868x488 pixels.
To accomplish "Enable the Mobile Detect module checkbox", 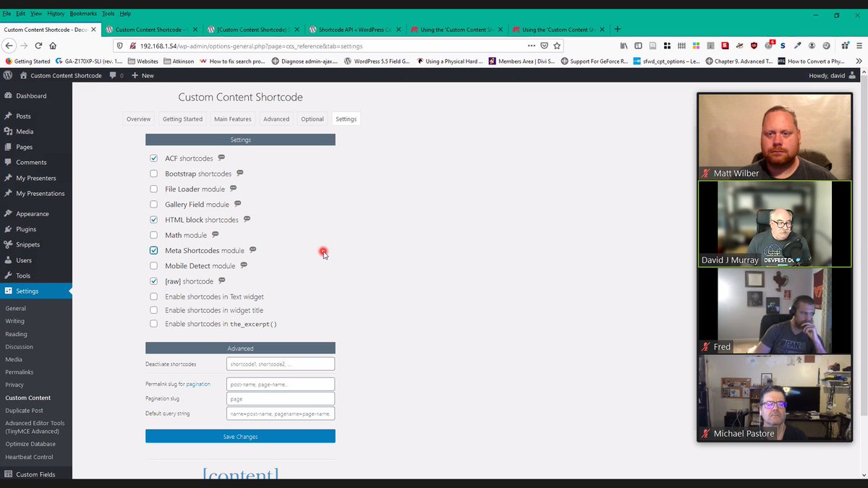I will coord(153,266).
